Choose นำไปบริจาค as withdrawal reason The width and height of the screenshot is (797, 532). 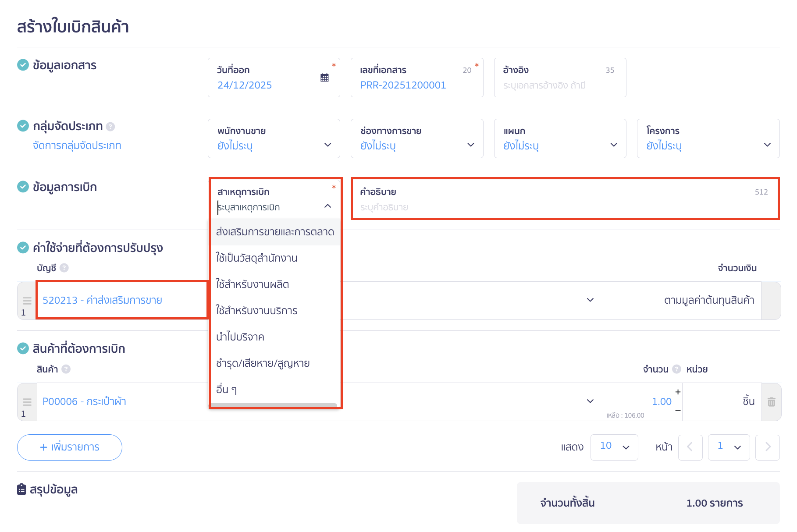click(x=240, y=337)
